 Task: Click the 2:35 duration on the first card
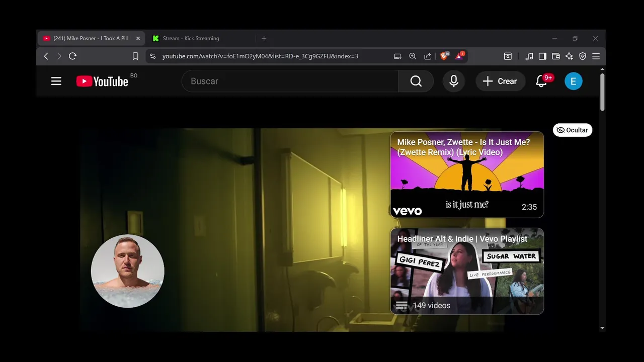click(529, 207)
